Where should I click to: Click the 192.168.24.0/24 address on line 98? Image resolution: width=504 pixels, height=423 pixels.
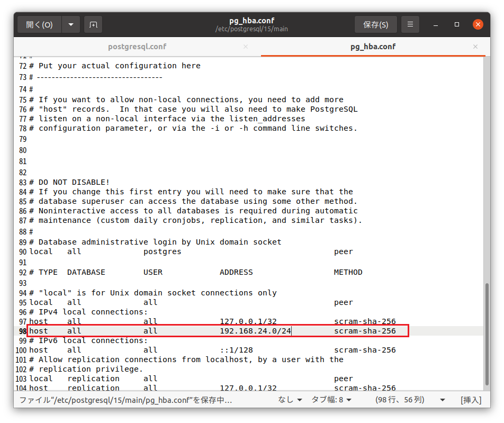point(255,331)
